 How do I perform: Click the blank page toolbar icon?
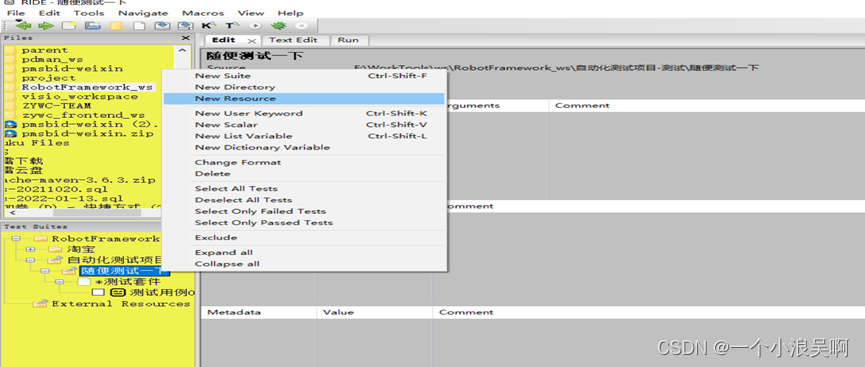[140, 25]
